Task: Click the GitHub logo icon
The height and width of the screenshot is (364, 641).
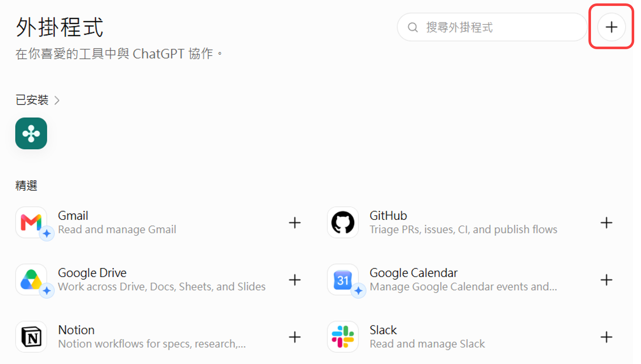Action: (343, 222)
